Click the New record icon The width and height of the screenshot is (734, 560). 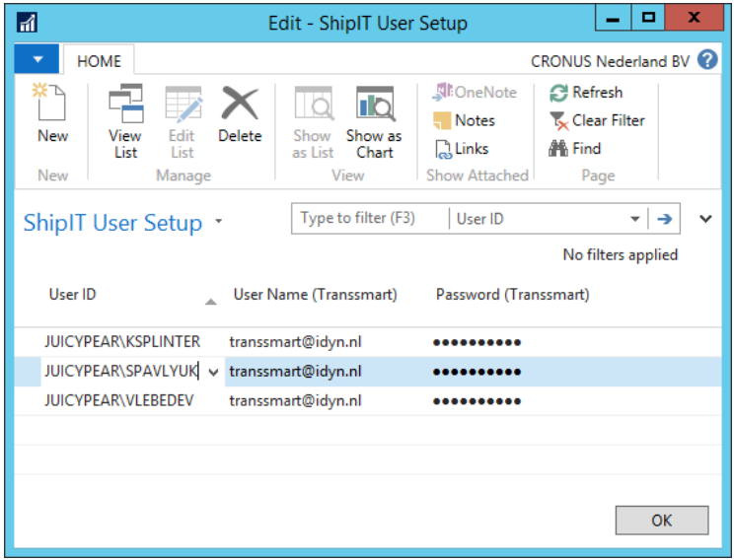click(52, 105)
